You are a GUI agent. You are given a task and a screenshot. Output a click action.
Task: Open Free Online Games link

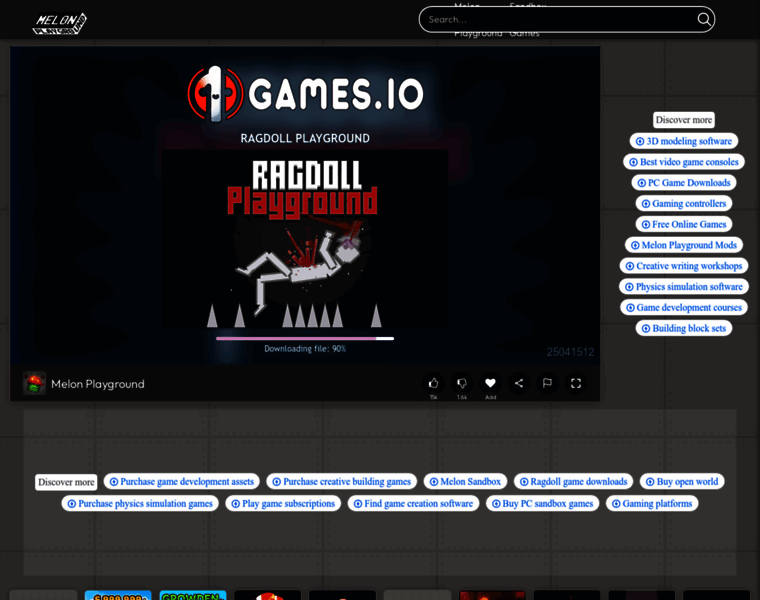683,224
